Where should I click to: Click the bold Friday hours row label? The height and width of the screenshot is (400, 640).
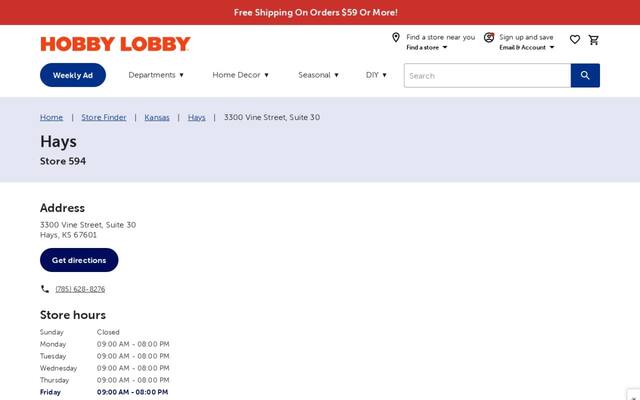(50, 392)
